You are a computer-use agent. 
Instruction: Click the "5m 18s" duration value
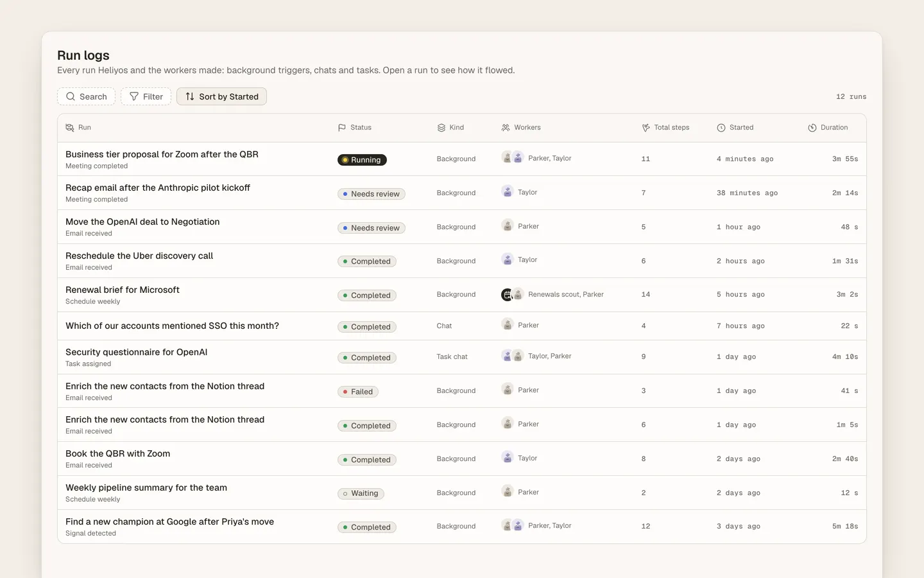(845, 527)
